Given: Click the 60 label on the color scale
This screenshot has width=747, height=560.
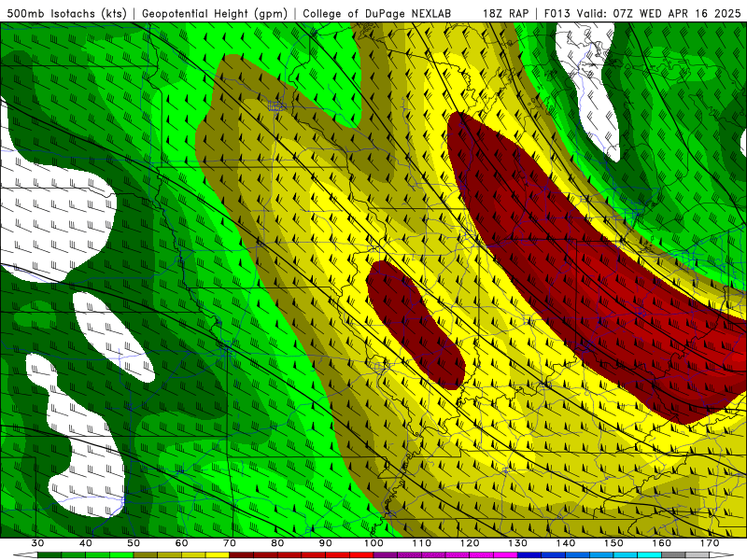Looking at the screenshot, I should pyautogui.click(x=181, y=543).
